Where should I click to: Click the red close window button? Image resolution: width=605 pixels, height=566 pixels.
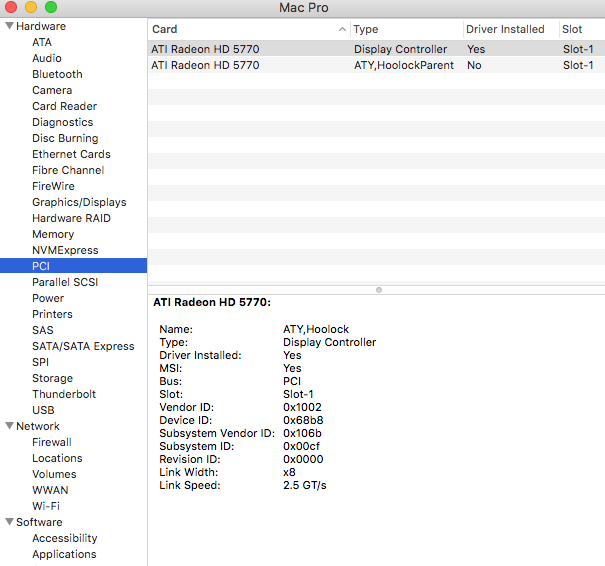pyautogui.click(x=11, y=7)
